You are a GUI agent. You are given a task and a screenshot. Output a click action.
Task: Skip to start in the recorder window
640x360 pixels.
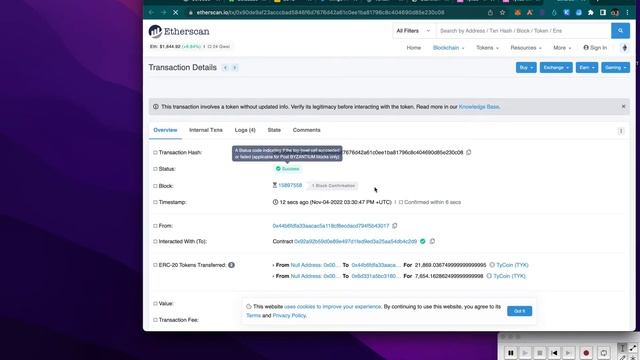click(x=554, y=353)
